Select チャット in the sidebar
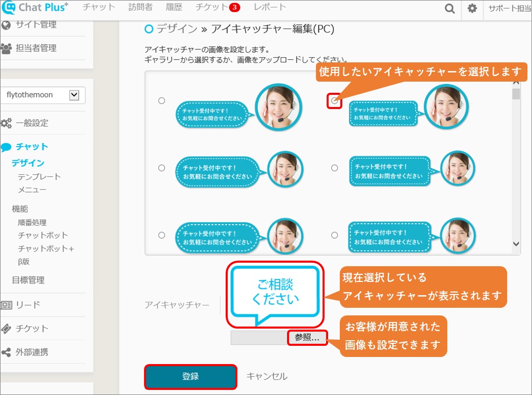This screenshot has width=532, height=395. click(x=32, y=147)
